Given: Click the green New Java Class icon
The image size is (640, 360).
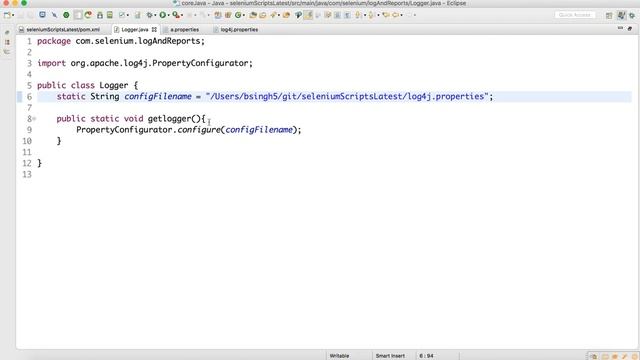Looking at the screenshot, I should tap(238, 15).
